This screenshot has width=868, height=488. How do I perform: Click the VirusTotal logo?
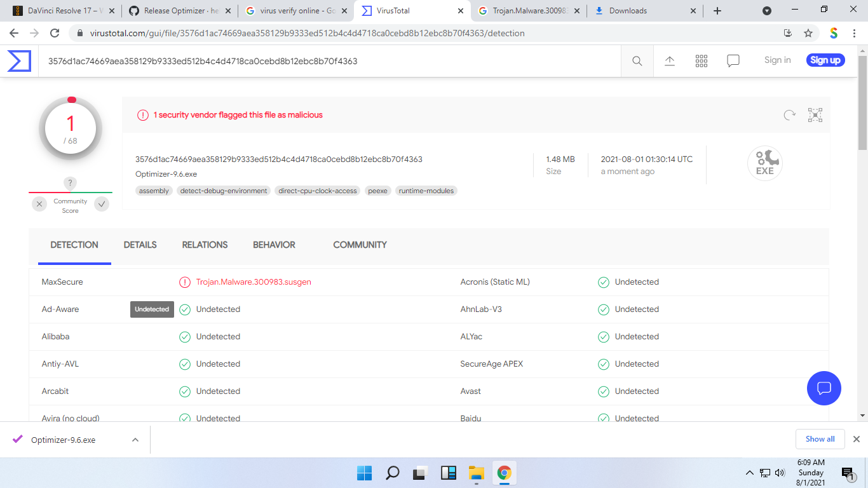(x=19, y=60)
